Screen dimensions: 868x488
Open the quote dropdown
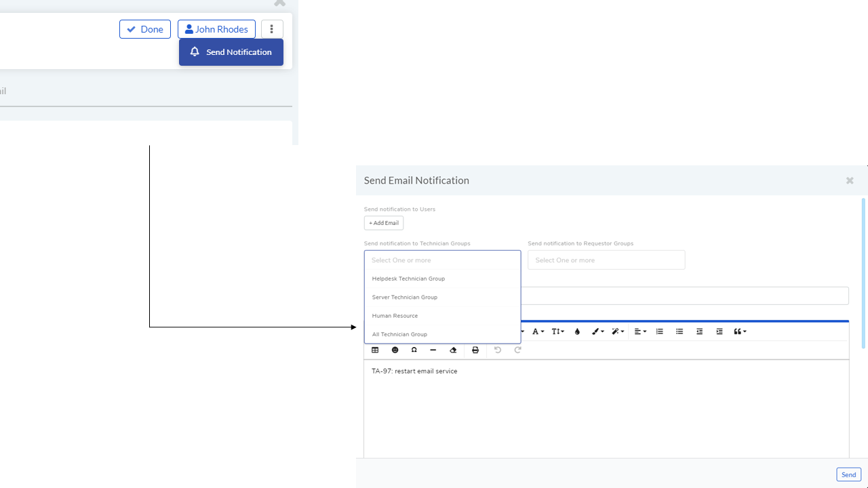pos(740,331)
